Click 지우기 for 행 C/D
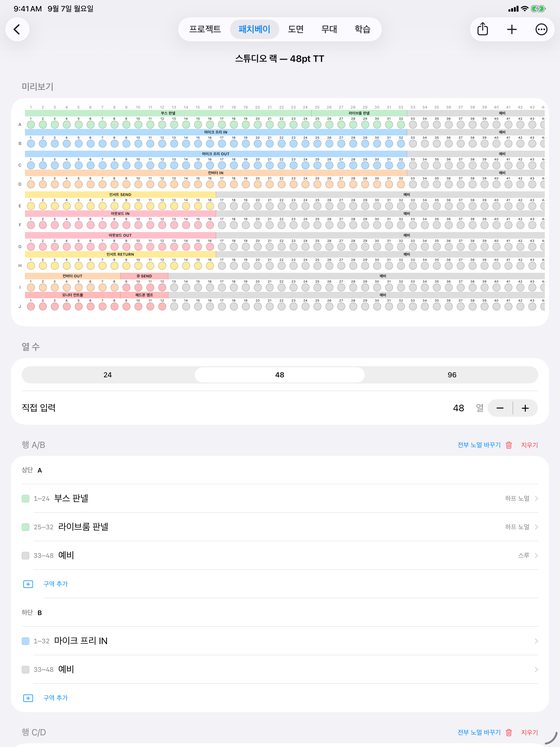This screenshot has width=560, height=747. (x=529, y=732)
